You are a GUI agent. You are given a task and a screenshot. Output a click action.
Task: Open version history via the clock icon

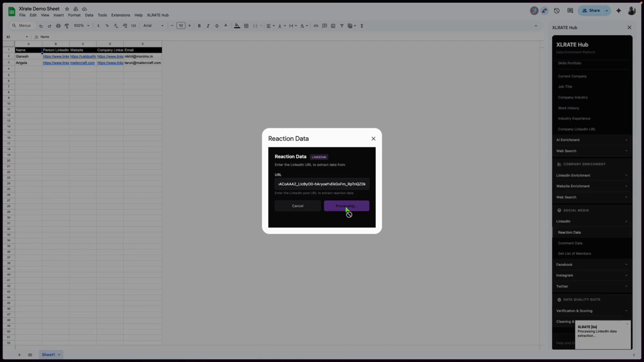coord(556,11)
